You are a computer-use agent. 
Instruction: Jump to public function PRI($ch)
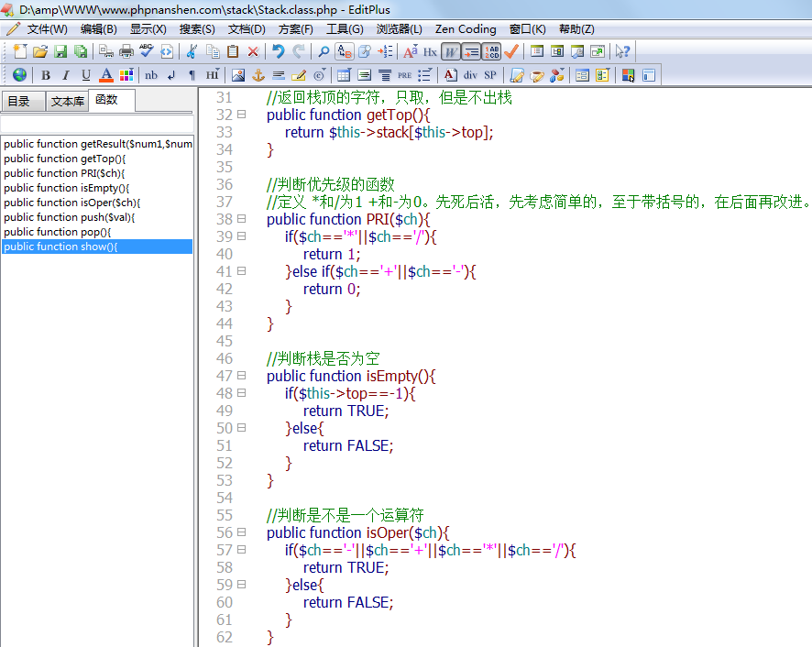coord(64,173)
